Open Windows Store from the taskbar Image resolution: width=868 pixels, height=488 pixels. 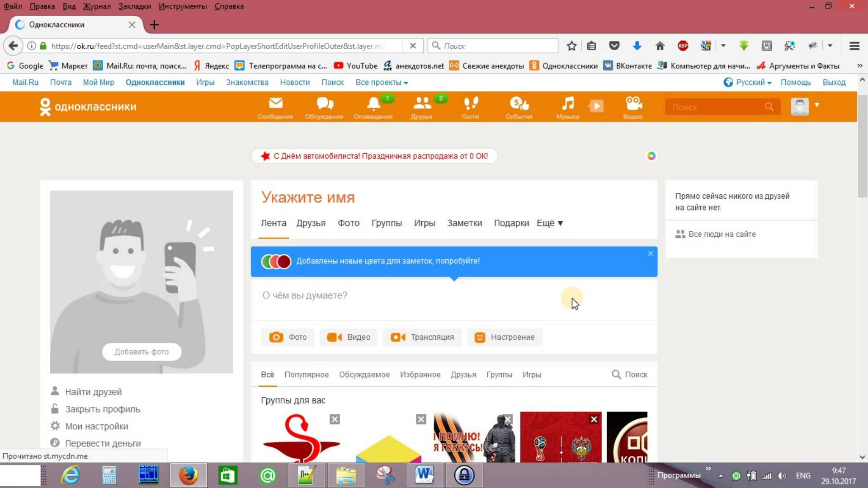228,475
